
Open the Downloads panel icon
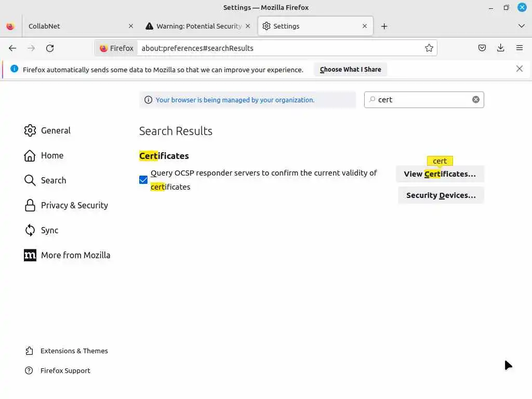tap(501, 48)
